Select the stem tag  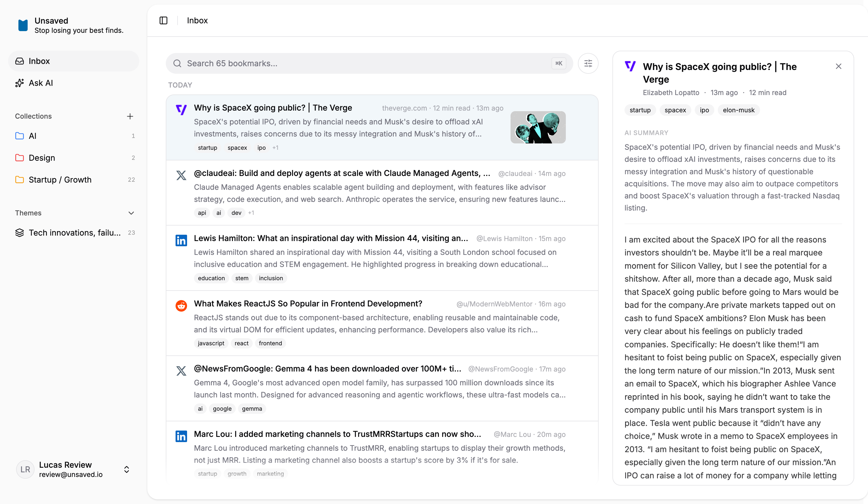(242, 278)
